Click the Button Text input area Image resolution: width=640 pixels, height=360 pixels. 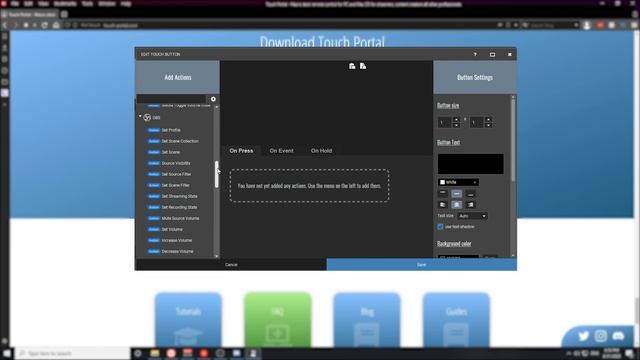(x=471, y=164)
